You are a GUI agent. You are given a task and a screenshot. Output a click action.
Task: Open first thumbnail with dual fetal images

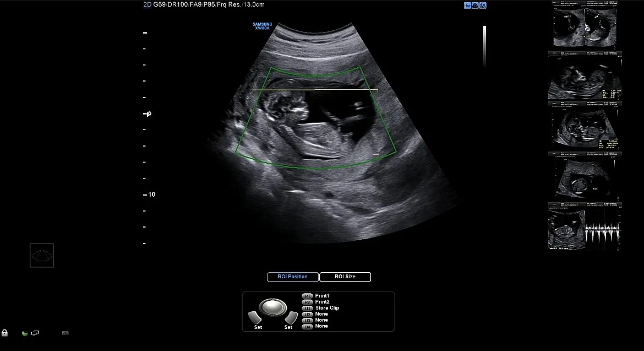point(585,25)
